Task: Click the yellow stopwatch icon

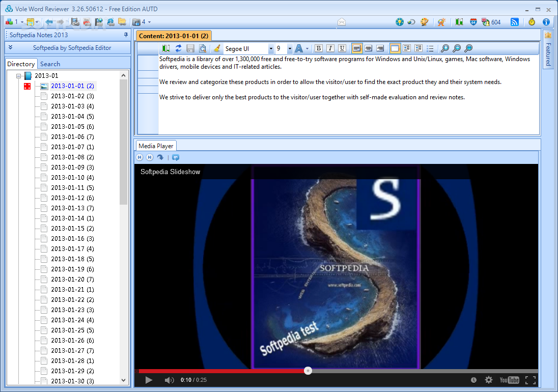Action: pos(532,22)
